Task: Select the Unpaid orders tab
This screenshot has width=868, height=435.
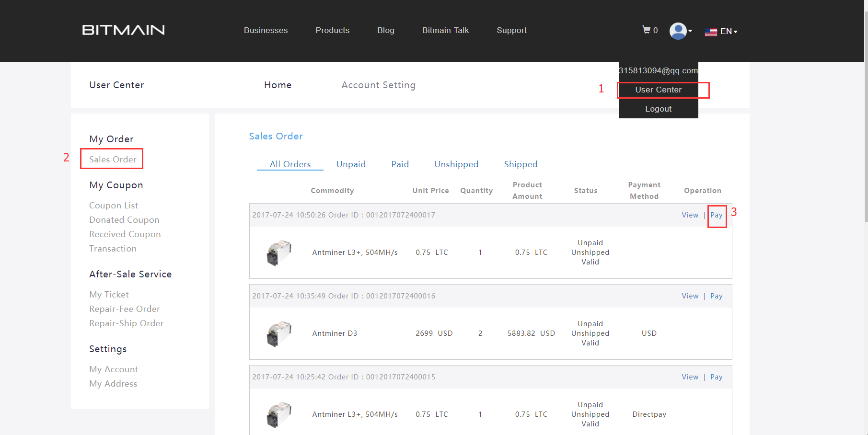Action: click(351, 164)
